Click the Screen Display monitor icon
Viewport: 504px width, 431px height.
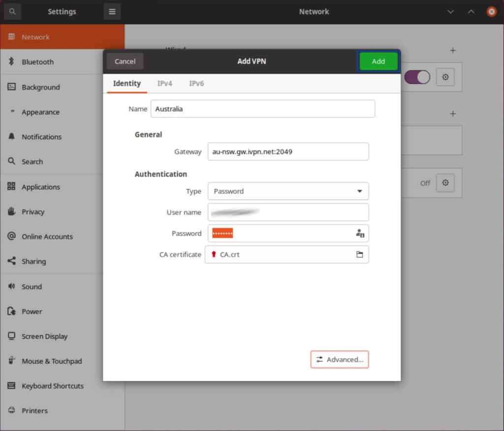point(12,336)
